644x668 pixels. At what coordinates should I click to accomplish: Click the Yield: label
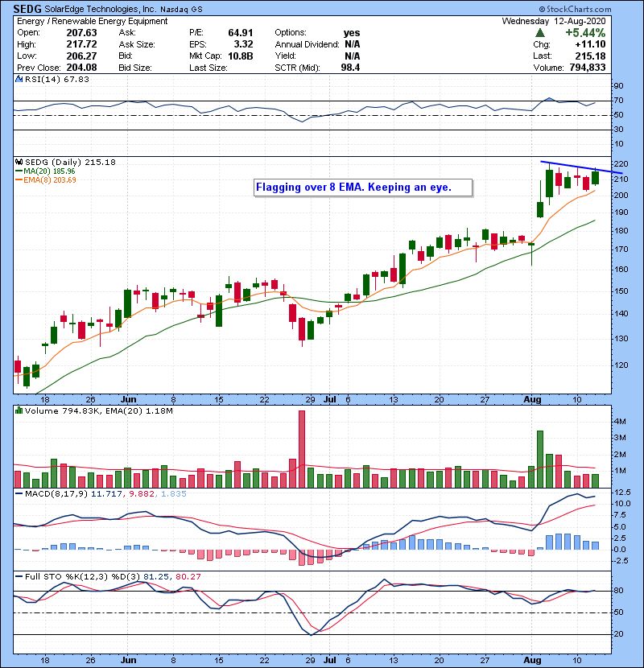point(285,56)
